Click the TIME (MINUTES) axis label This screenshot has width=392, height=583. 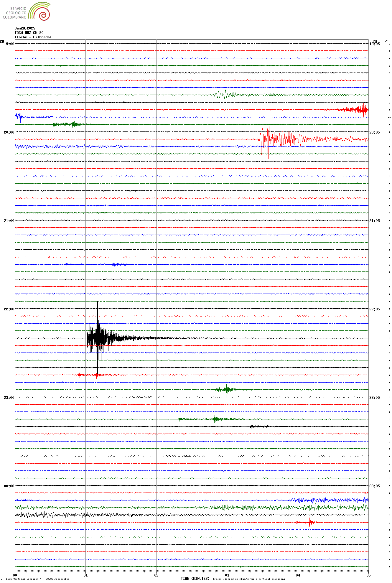(x=195, y=579)
